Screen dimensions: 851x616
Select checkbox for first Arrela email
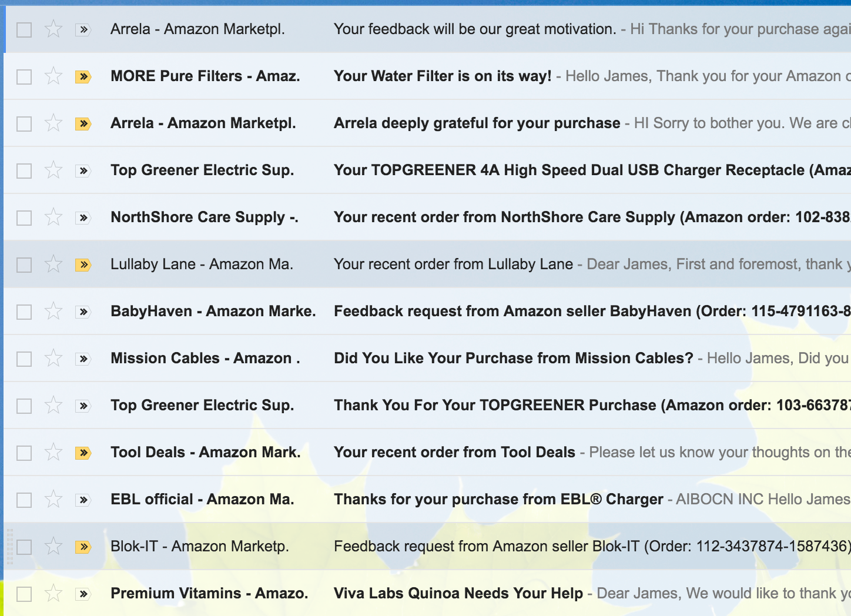coord(24,29)
